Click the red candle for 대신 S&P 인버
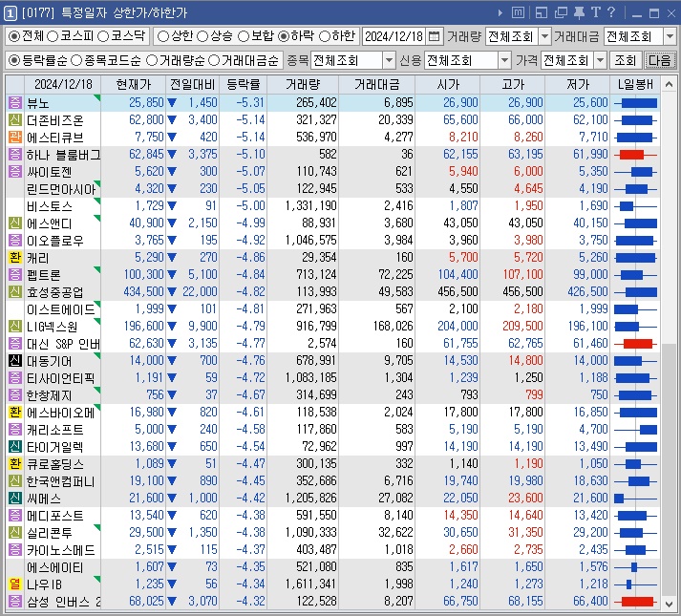Screen dimensions: 681x616 pyautogui.click(x=636, y=344)
